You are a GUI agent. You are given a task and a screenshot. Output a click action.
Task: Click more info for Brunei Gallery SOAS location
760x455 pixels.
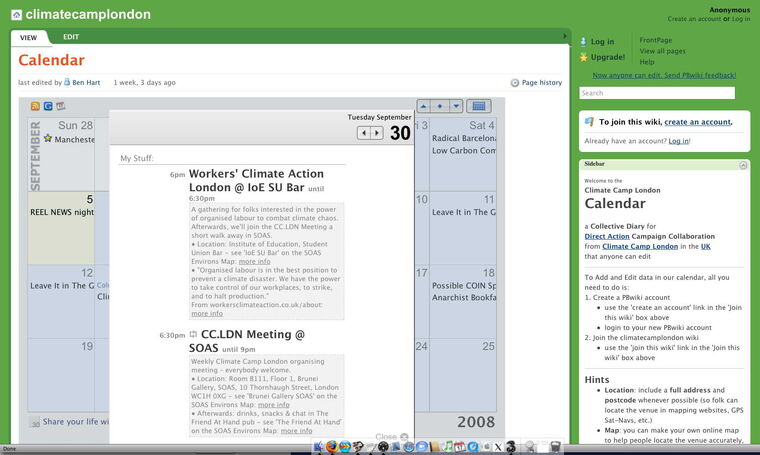[273, 405]
